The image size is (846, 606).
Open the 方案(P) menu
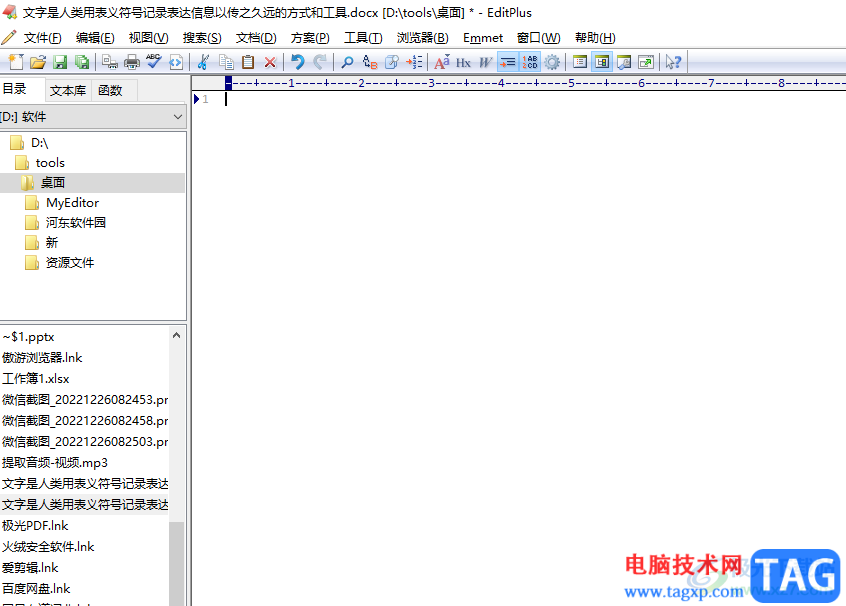tap(310, 38)
